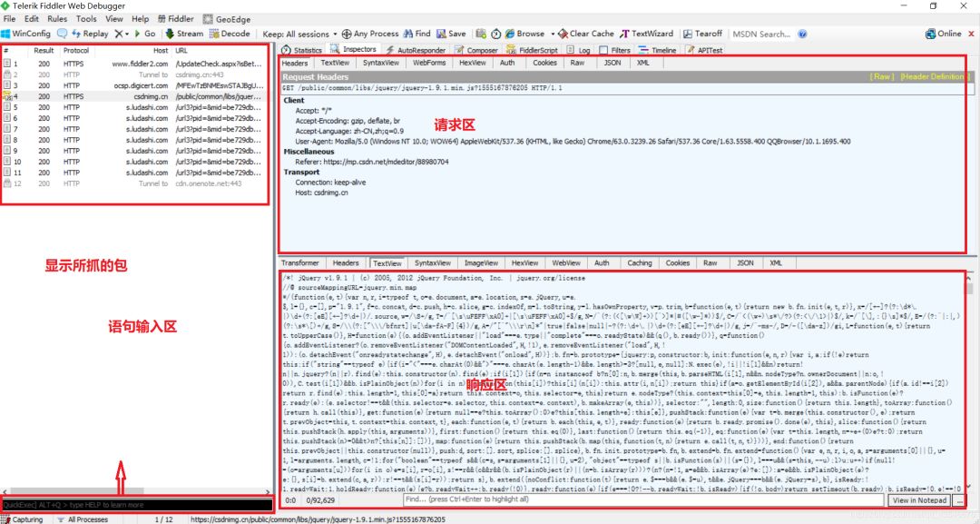
Task: Click the ellipsis button beside View in Notepad
Action: click(x=959, y=500)
